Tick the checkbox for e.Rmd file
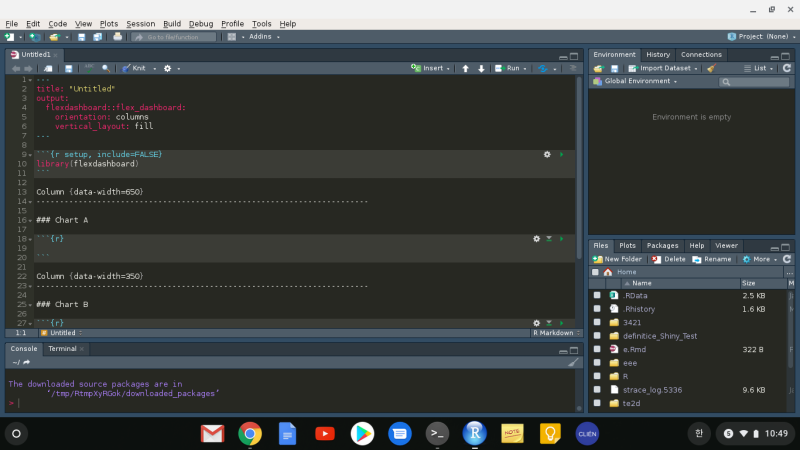Viewport: 800px width, 450px height. click(597, 350)
